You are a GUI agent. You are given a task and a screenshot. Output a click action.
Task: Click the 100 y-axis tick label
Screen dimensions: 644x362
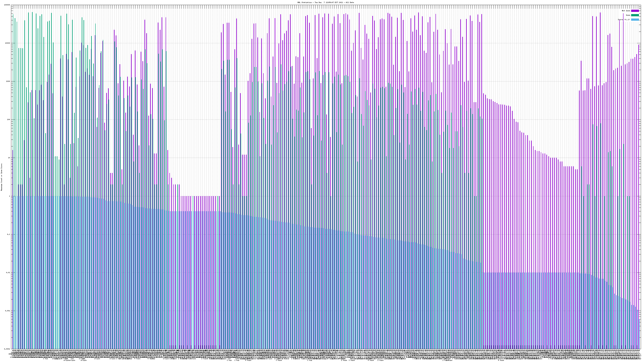(x=9, y=120)
